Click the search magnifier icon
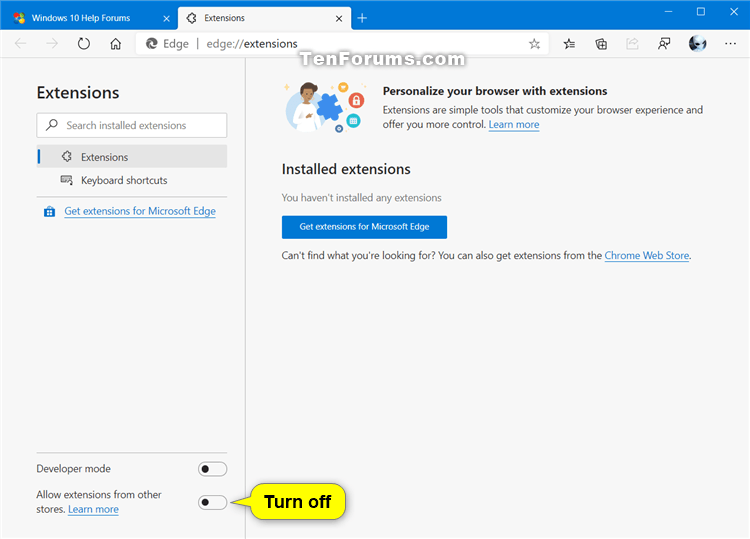The image size is (750, 539). (x=52, y=125)
